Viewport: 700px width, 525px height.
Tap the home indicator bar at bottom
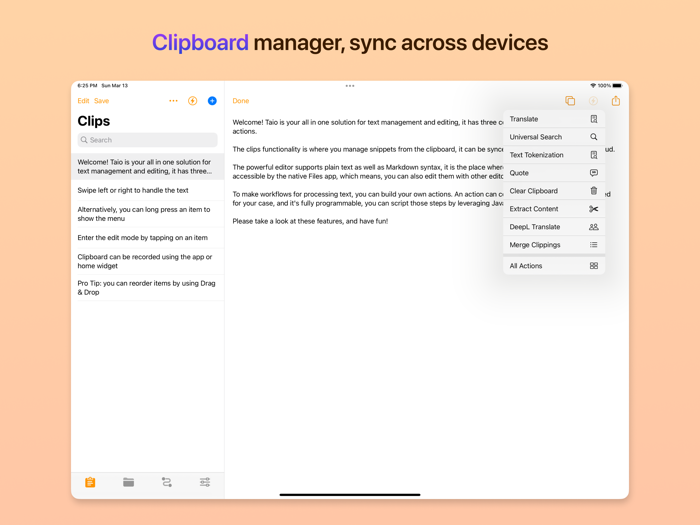tap(350, 495)
